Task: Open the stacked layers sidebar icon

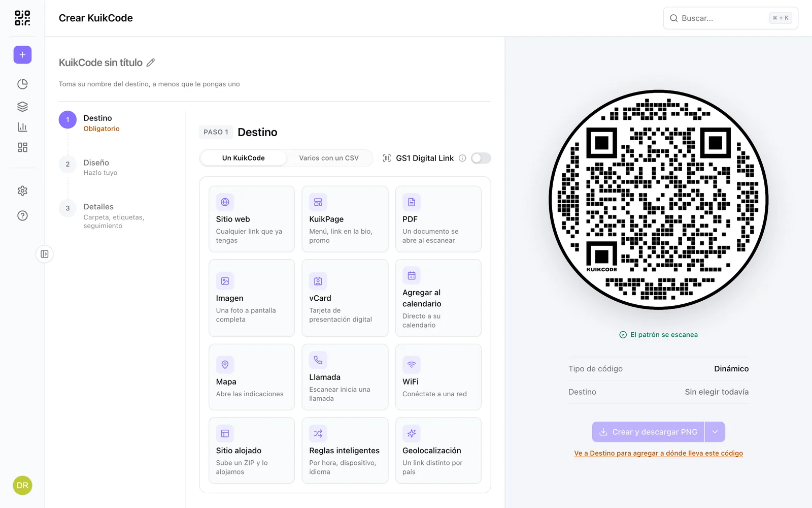Action: (22, 106)
